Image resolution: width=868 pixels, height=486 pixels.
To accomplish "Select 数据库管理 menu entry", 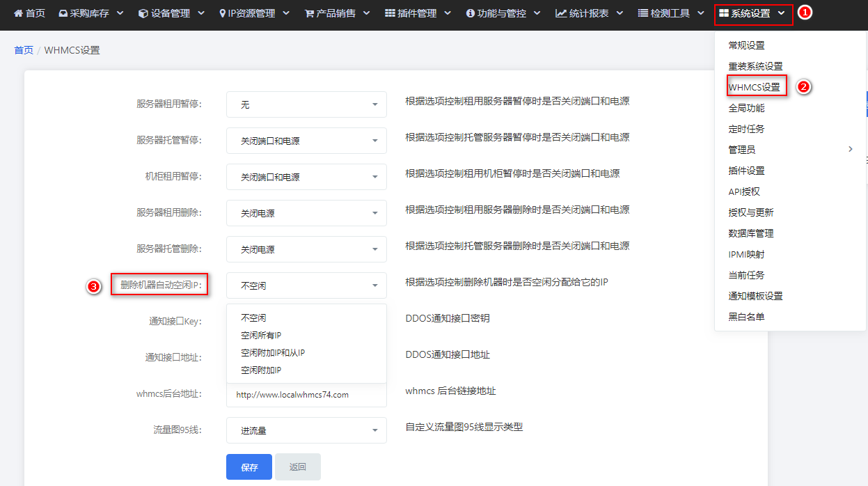I will pyautogui.click(x=751, y=233).
